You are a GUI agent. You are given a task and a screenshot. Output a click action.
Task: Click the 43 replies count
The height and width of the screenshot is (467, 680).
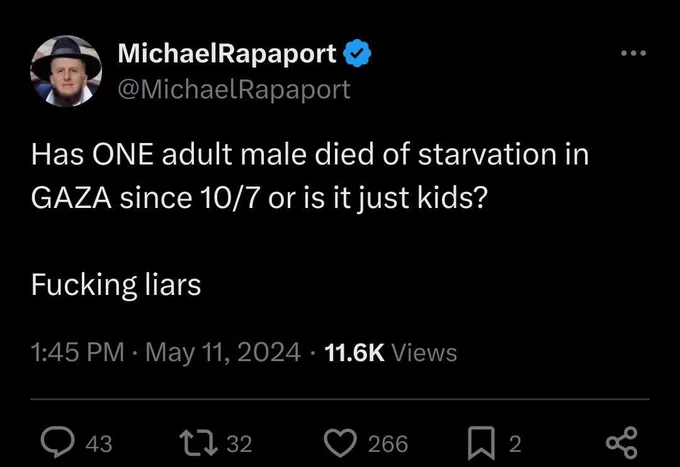click(99, 444)
